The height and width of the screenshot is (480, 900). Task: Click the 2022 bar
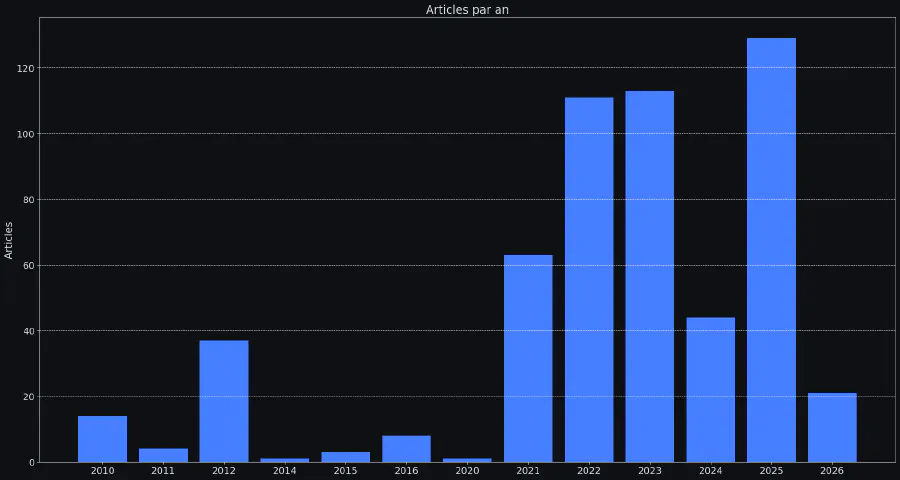click(589, 280)
